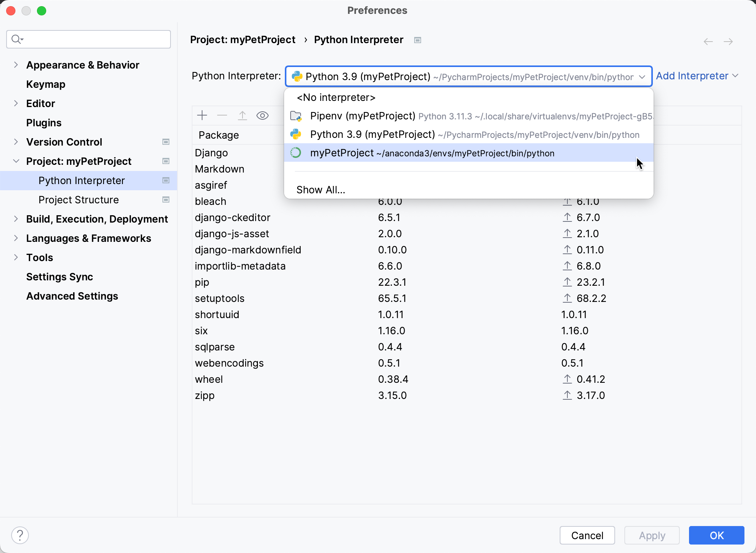Toggle external view icon beside Python Interpreter entry

coord(166,180)
